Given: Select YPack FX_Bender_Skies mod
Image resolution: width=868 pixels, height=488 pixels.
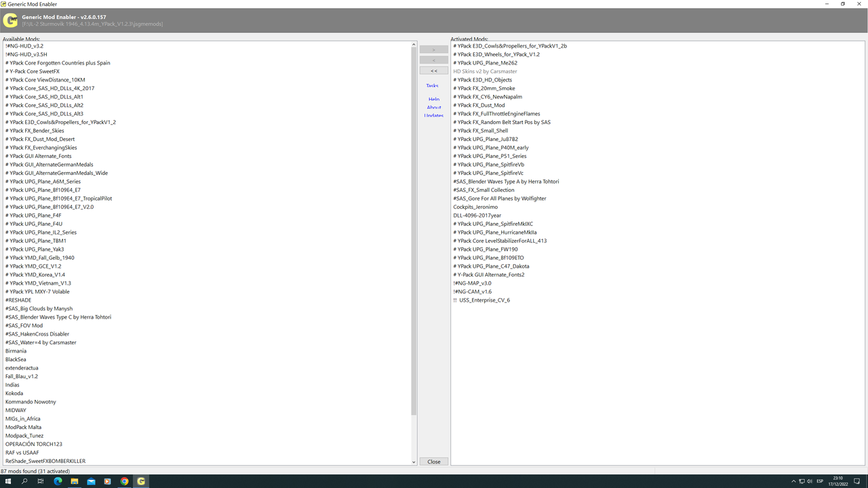Looking at the screenshot, I should click(x=35, y=131).
